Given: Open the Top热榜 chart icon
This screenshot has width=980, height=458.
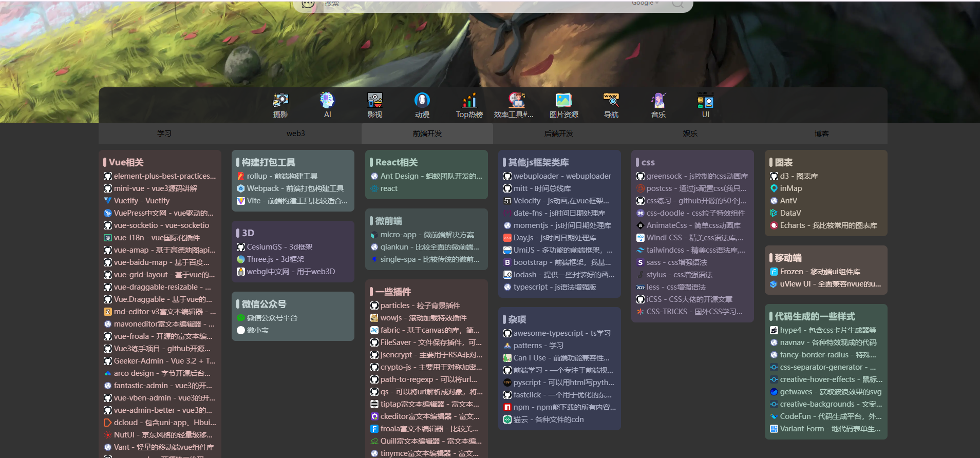Looking at the screenshot, I should (469, 100).
